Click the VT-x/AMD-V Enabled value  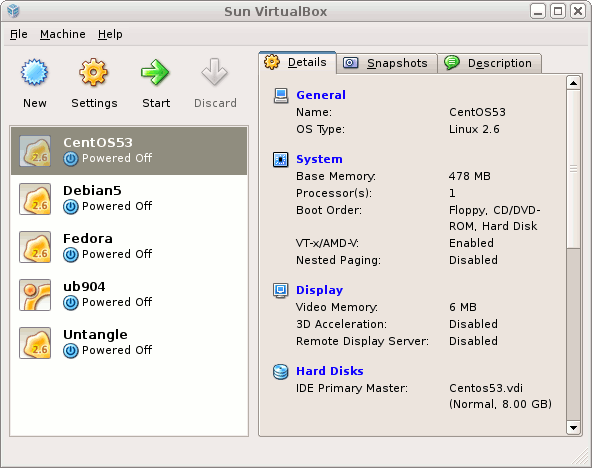click(471, 243)
